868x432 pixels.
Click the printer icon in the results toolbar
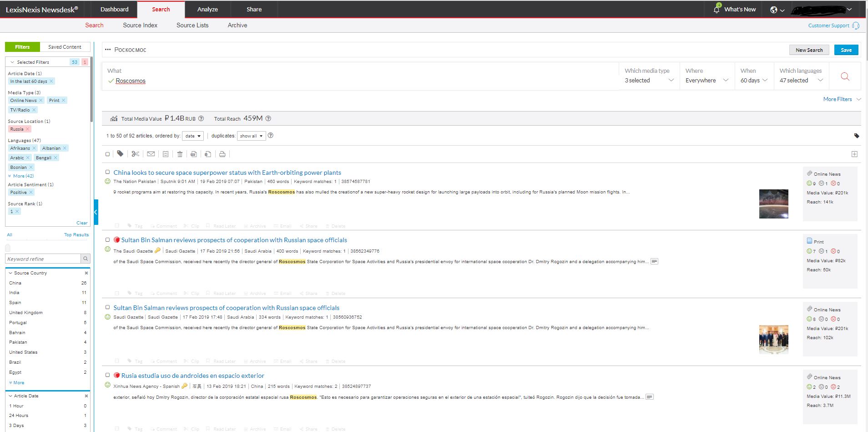[x=222, y=154]
